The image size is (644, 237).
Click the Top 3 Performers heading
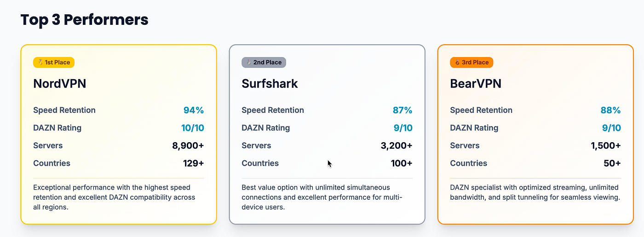click(85, 20)
